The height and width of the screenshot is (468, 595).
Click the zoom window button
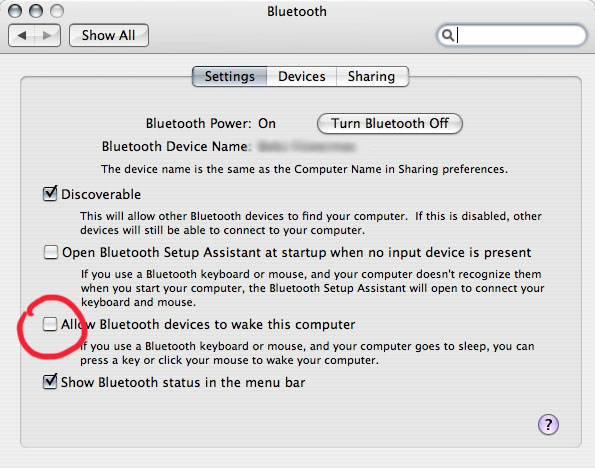point(57,11)
